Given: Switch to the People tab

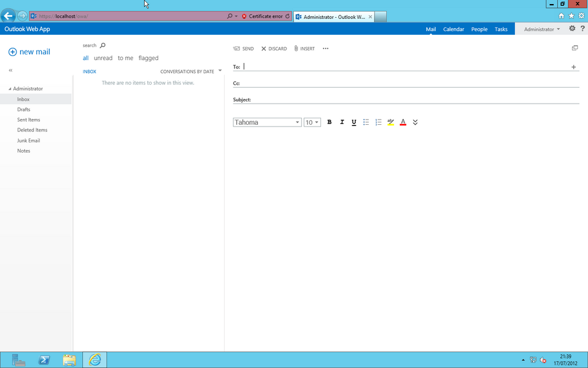Looking at the screenshot, I should pyautogui.click(x=479, y=29).
